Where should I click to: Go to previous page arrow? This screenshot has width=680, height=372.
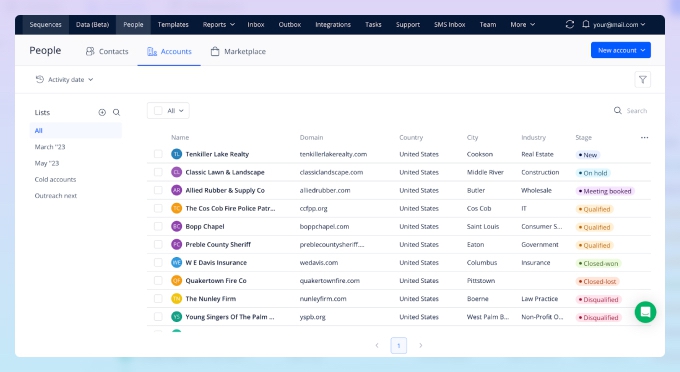click(x=377, y=346)
